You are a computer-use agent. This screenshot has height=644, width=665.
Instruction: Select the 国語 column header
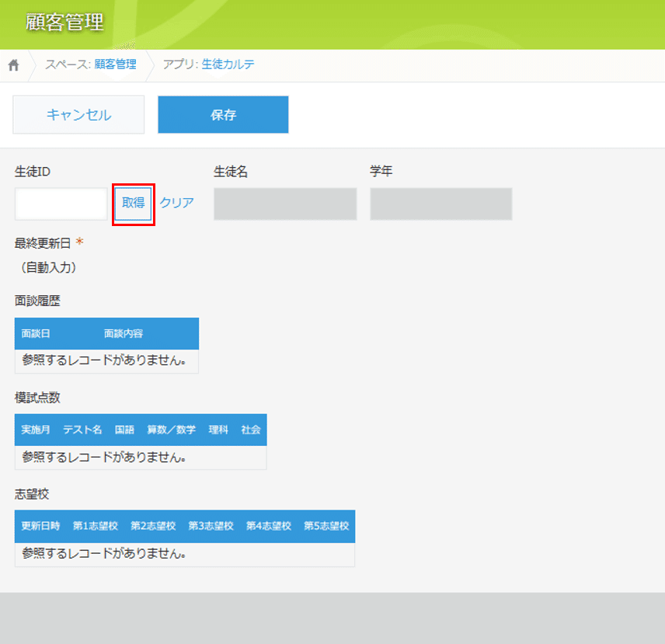(x=124, y=430)
